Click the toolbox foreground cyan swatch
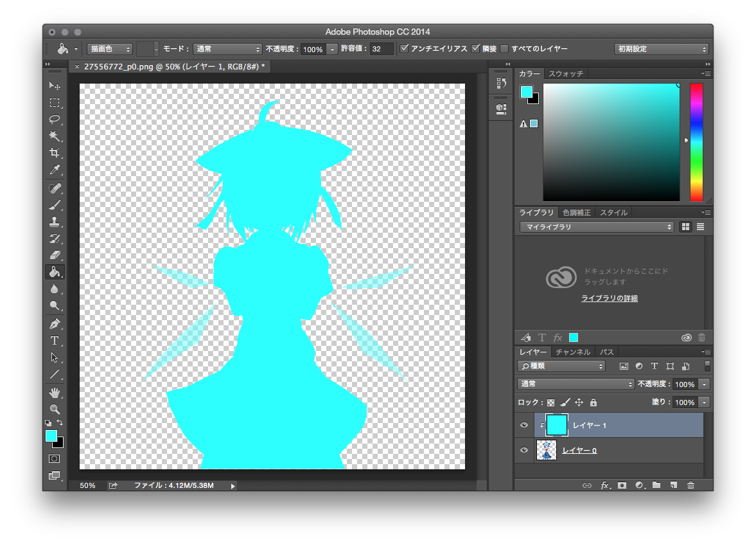Screen dimensions: 756x549 tap(51, 436)
